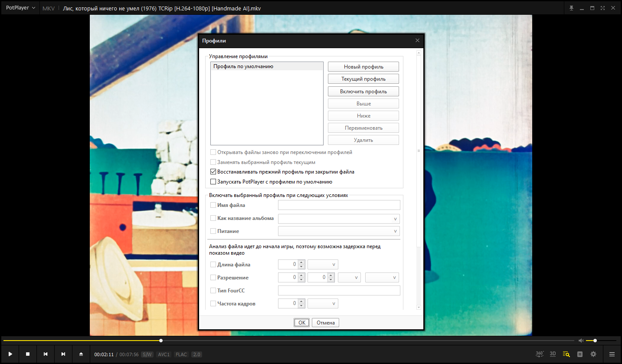Mute audio with the speaker icon
This screenshot has height=364, width=622.
click(581, 341)
